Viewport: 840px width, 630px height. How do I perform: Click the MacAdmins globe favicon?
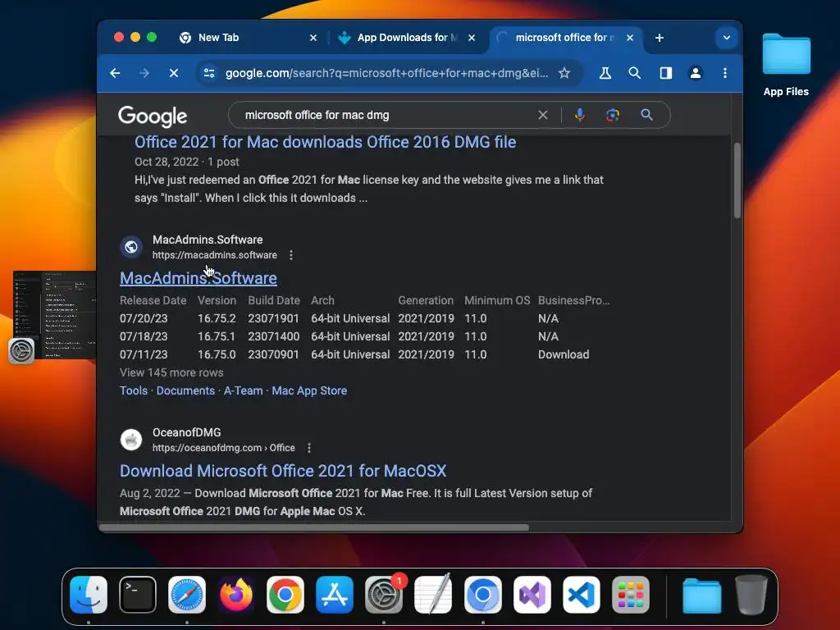click(131, 247)
